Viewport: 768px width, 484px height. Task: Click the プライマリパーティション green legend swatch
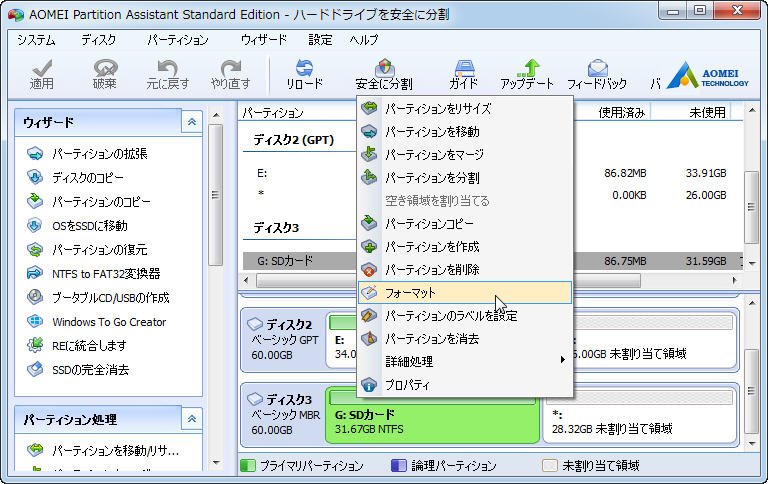248,465
